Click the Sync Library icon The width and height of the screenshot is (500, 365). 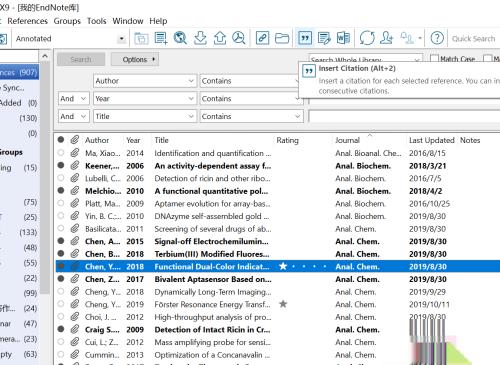367,38
